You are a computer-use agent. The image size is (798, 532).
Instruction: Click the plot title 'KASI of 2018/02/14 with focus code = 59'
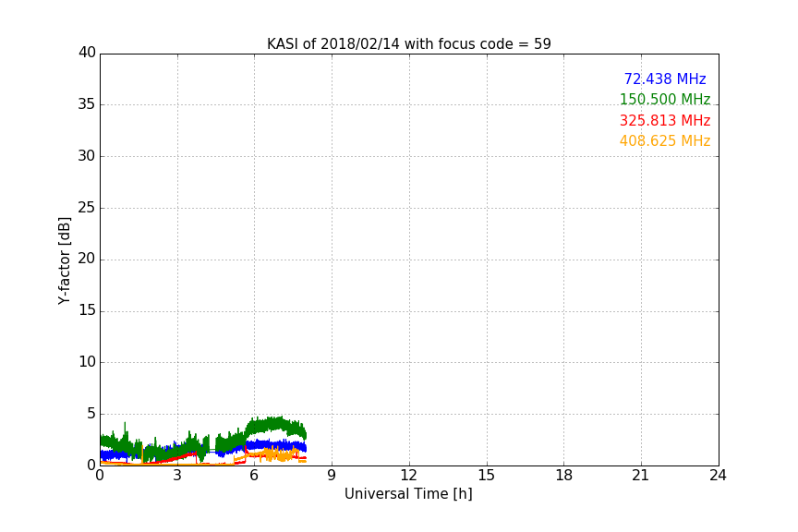coord(408,43)
